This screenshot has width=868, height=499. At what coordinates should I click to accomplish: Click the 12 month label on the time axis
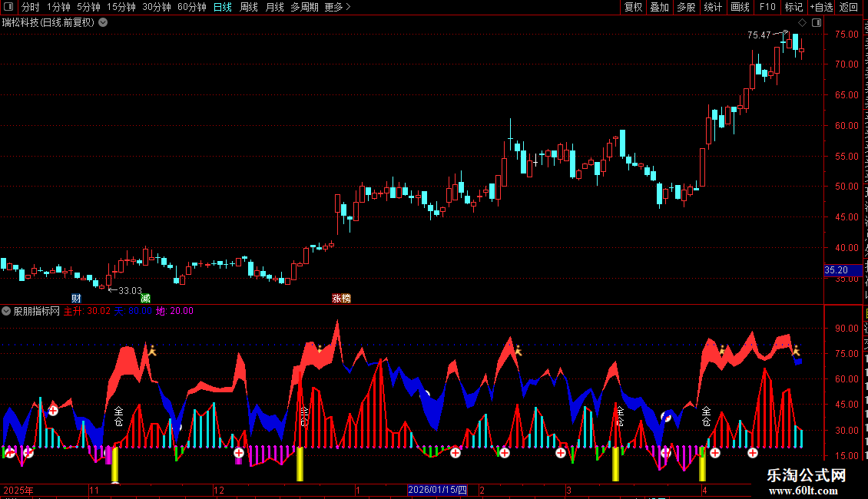(x=219, y=490)
